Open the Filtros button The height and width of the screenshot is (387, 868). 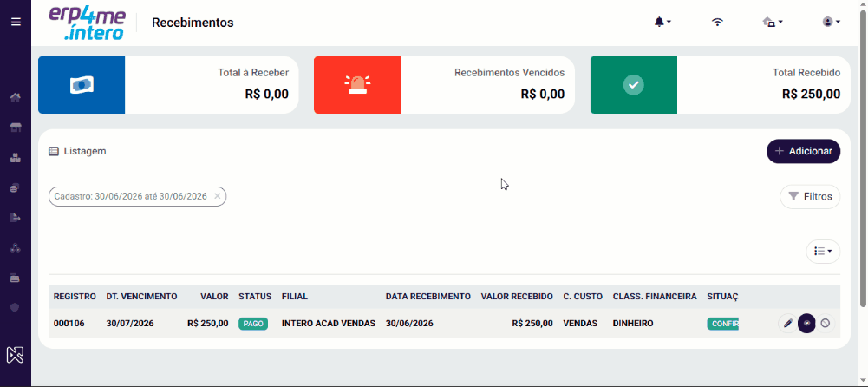[x=810, y=197]
